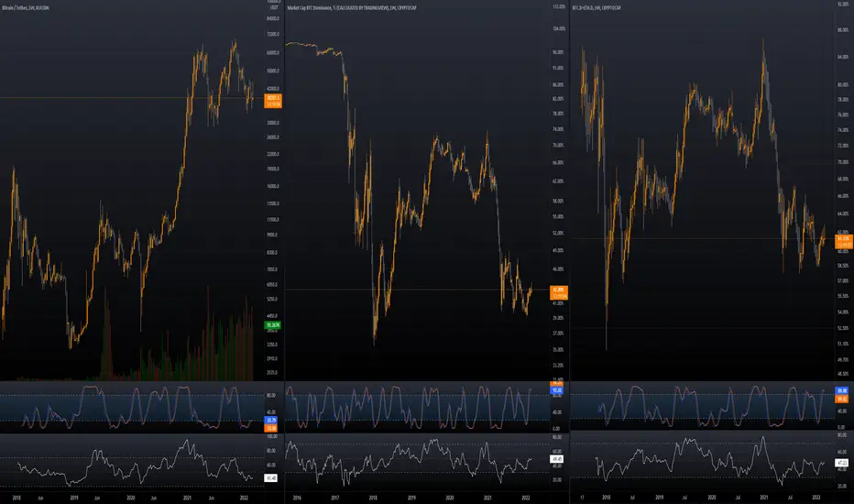Click 60000.0 on the Bitcoin price axis
Screen dimensions: 854x504
273,52
